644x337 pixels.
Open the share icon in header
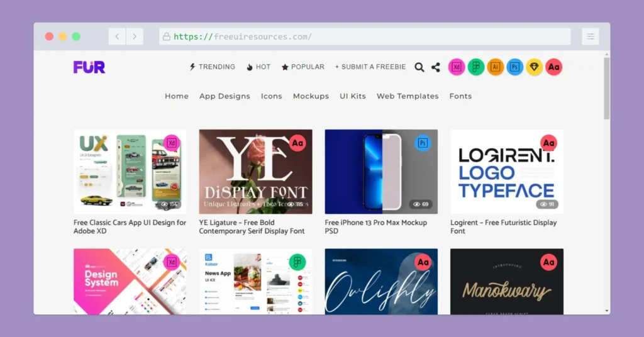click(436, 67)
